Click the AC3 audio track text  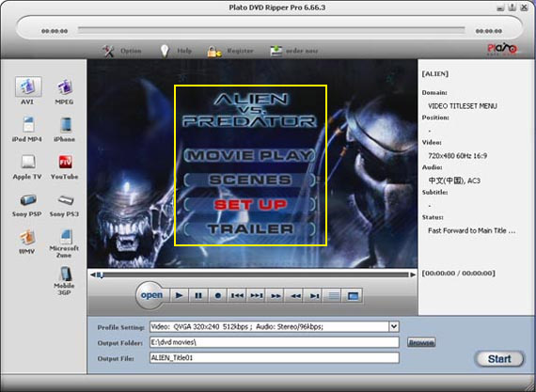pyautogui.click(x=454, y=180)
